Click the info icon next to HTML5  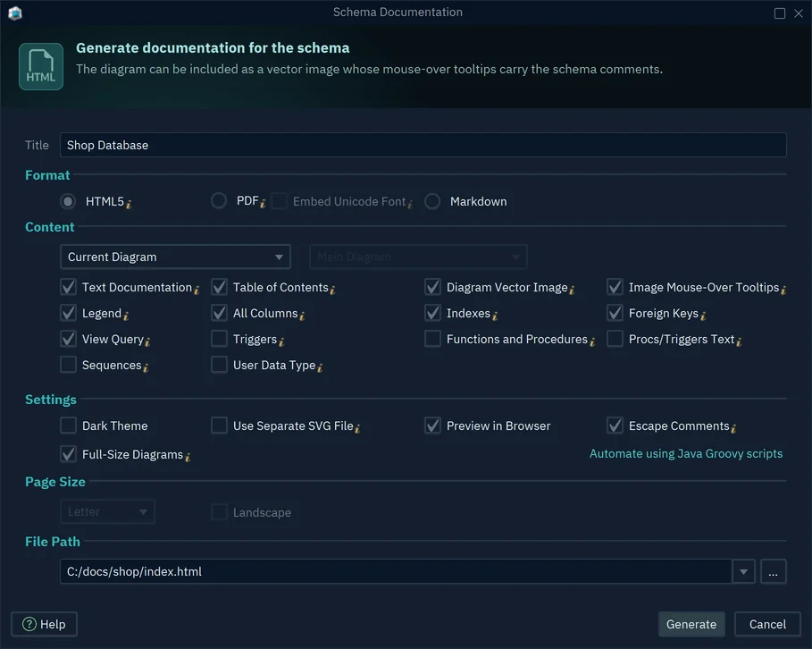pos(129,204)
